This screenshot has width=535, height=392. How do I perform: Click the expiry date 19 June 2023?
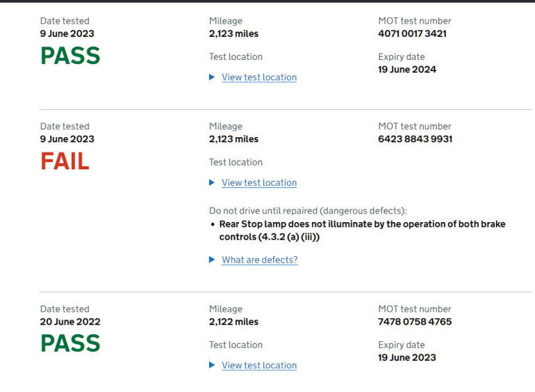point(407,357)
